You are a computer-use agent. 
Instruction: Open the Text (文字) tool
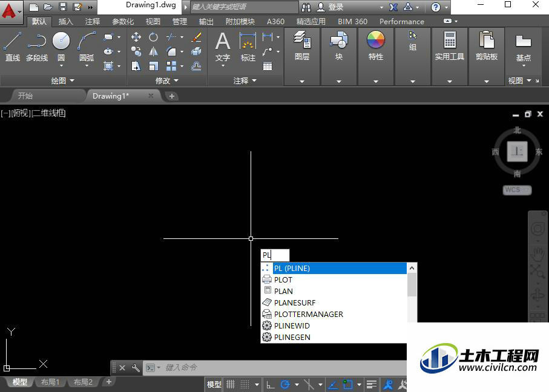(x=223, y=46)
